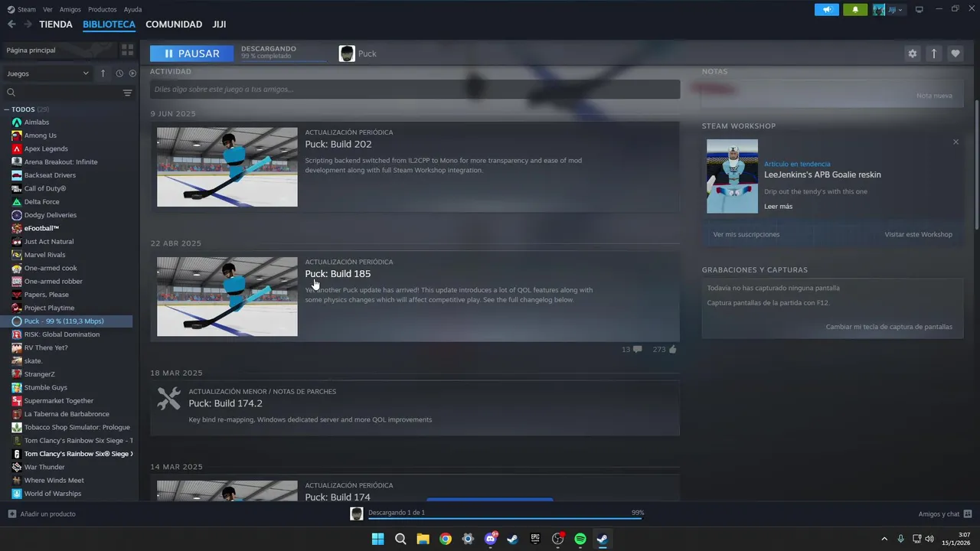The height and width of the screenshot is (551, 980).
Task: Open Discord from the taskbar
Action: [490, 539]
